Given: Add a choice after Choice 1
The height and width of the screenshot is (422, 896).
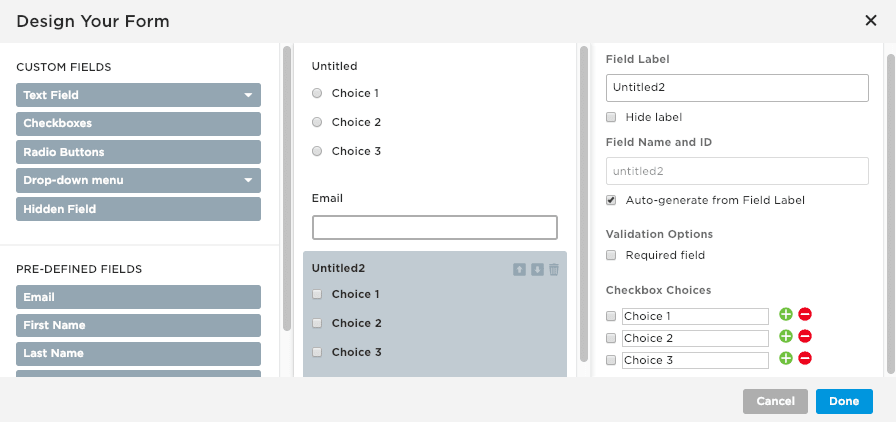Looking at the screenshot, I should click(786, 315).
